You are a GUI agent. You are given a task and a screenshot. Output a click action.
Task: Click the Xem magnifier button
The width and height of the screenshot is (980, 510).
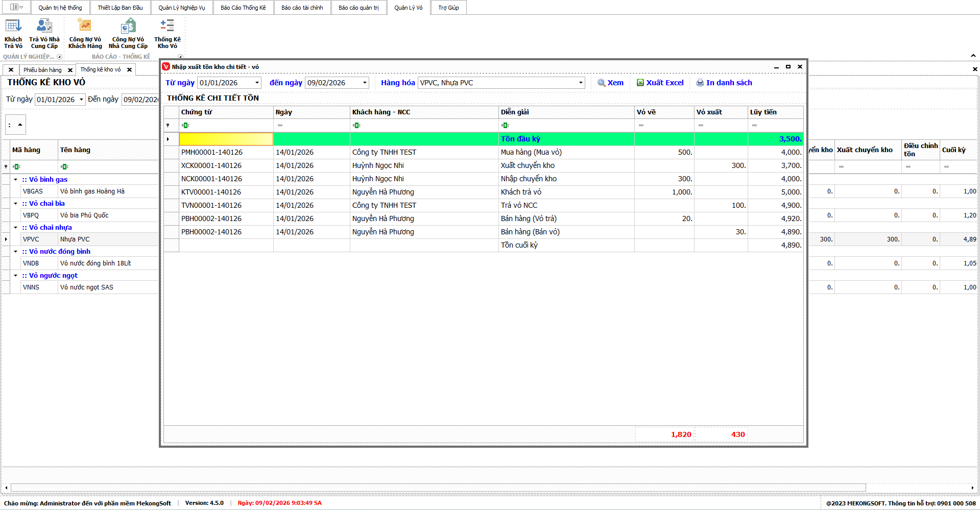611,83
